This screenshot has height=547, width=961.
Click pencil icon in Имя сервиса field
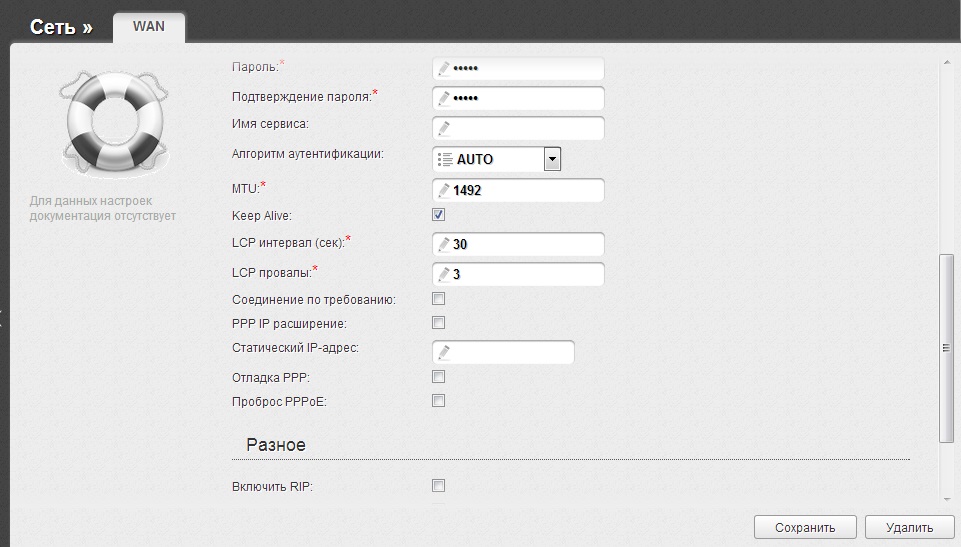click(x=443, y=128)
